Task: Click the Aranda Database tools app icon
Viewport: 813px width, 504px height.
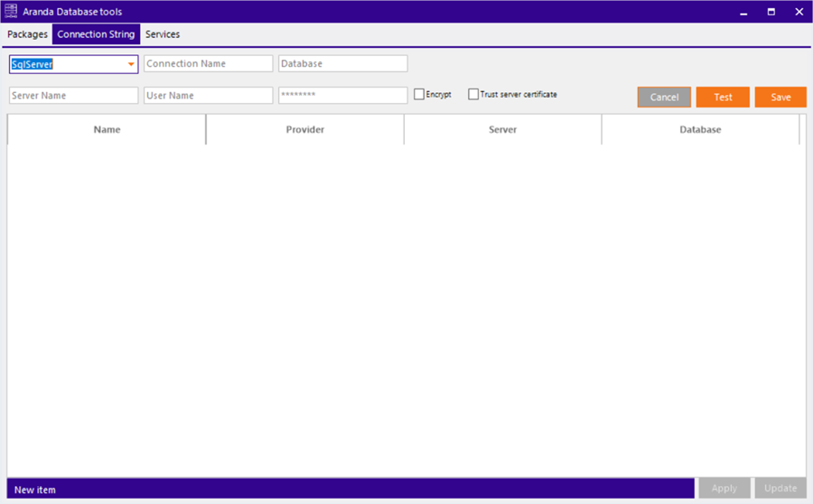Action: tap(11, 12)
